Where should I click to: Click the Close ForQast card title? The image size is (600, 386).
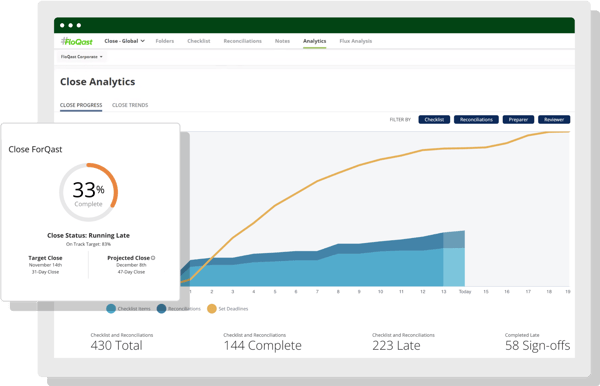[35, 149]
